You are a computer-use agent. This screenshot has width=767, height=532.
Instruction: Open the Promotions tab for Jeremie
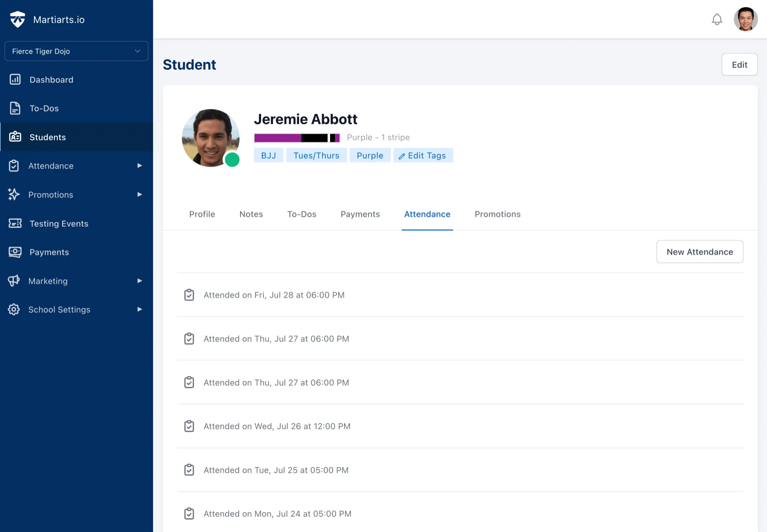coord(497,214)
